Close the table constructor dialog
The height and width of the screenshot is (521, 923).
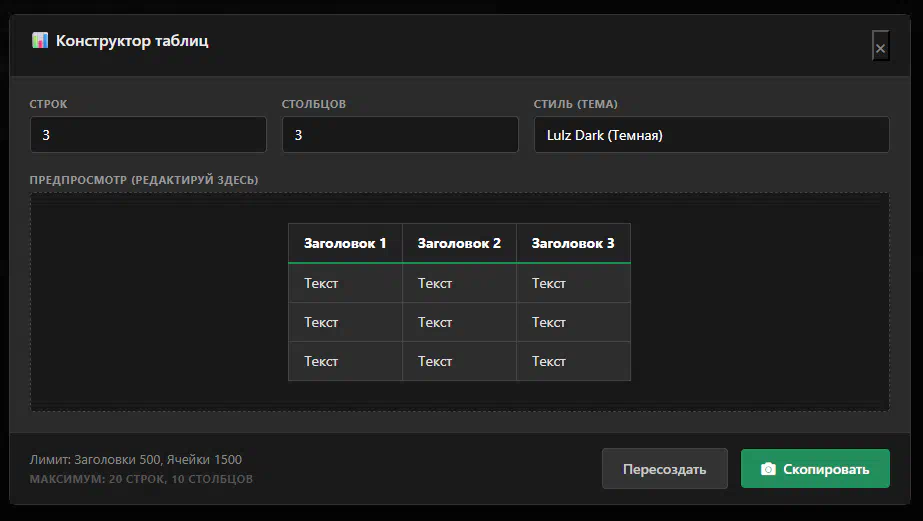(880, 47)
